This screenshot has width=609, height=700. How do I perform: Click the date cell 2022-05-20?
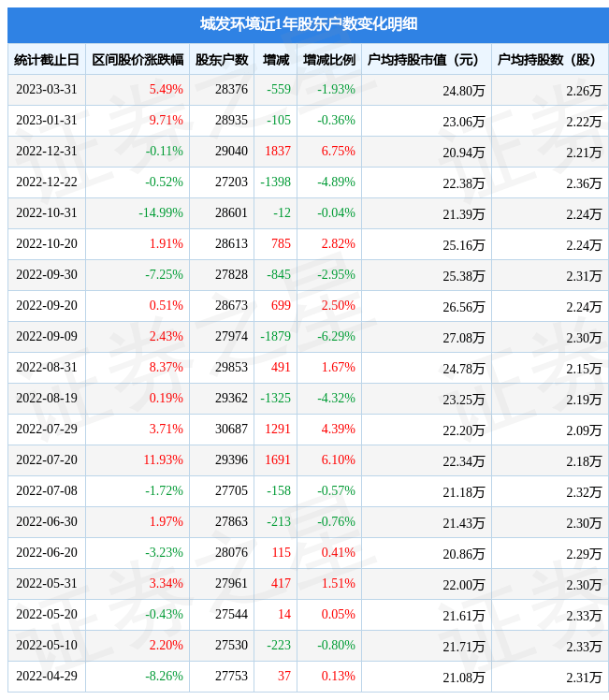(47, 614)
